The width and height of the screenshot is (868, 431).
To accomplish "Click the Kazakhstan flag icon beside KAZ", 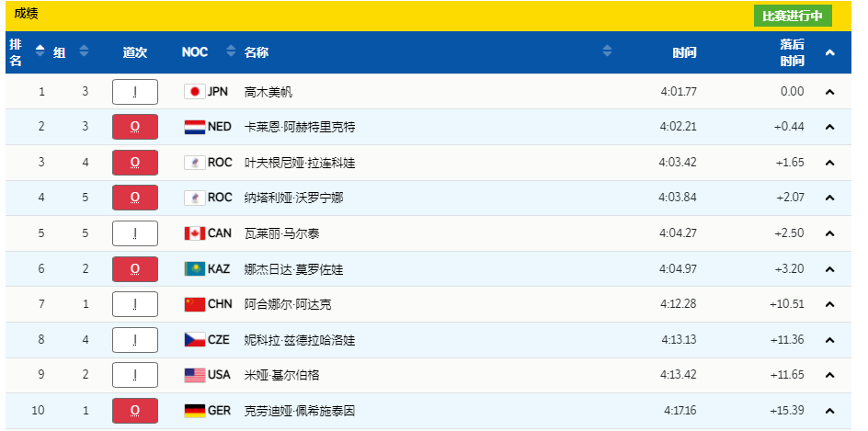I will pyautogui.click(x=194, y=269).
